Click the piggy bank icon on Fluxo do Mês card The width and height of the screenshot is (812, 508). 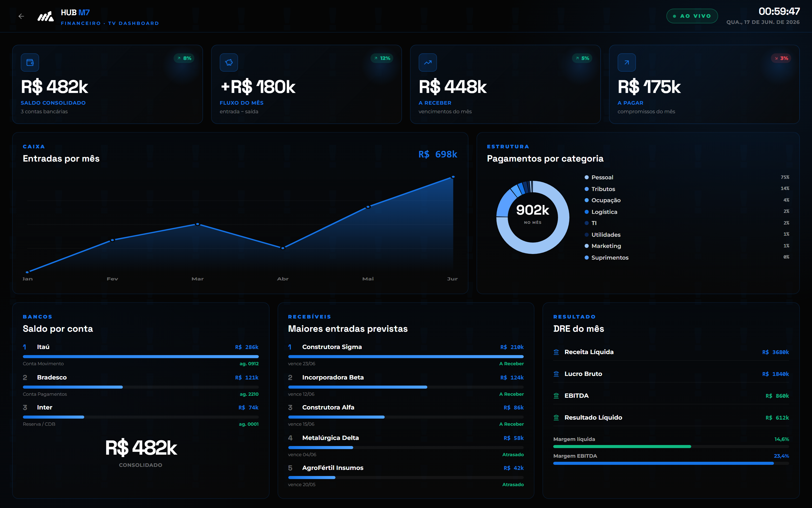coord(229,62)
